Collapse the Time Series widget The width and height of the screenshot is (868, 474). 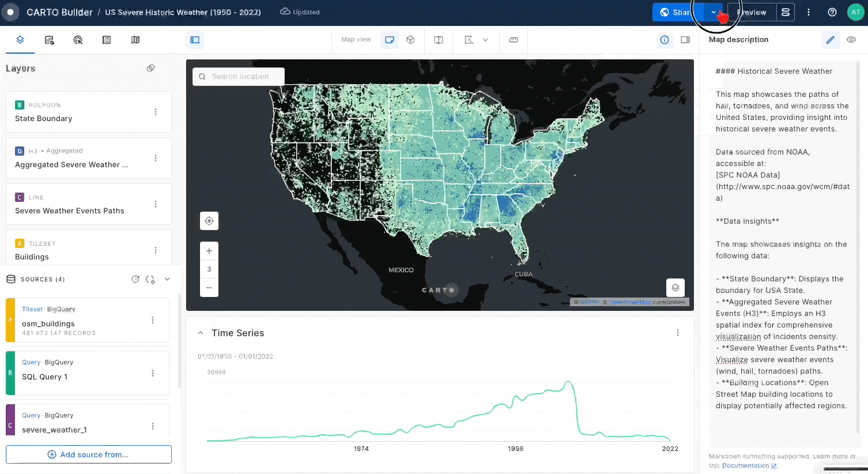tap(201, 333)
